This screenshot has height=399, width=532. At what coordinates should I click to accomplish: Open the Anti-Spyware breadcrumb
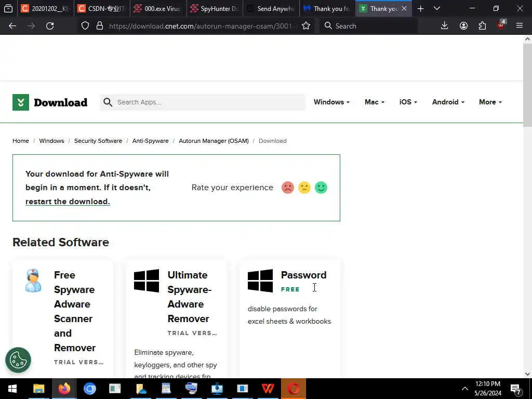(150, 141)
